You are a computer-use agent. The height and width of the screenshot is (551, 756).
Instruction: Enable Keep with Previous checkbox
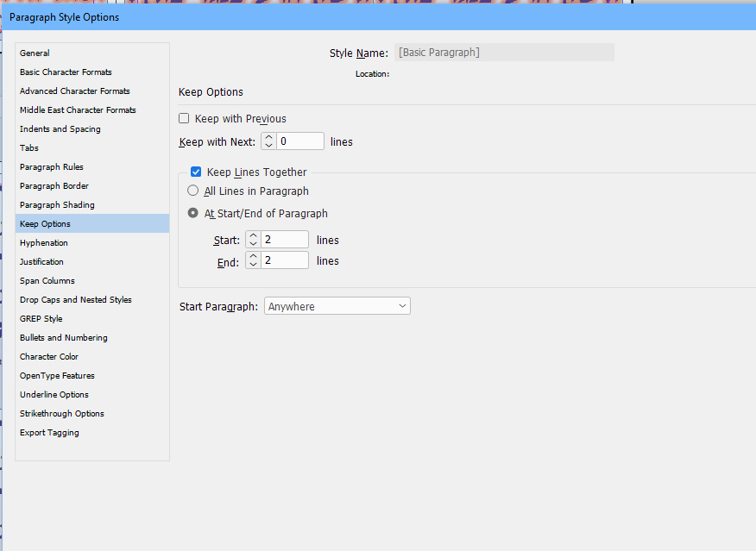(x=184, y=118)
